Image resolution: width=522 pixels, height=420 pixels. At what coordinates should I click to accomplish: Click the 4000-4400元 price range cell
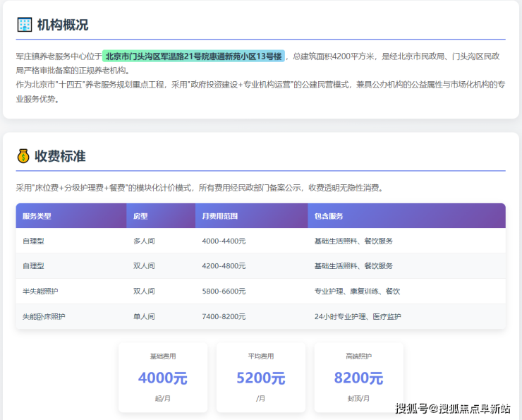point(224,241)
